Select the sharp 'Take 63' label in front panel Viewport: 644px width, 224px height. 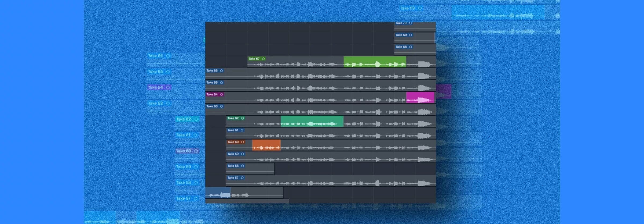tap(212, 106)
